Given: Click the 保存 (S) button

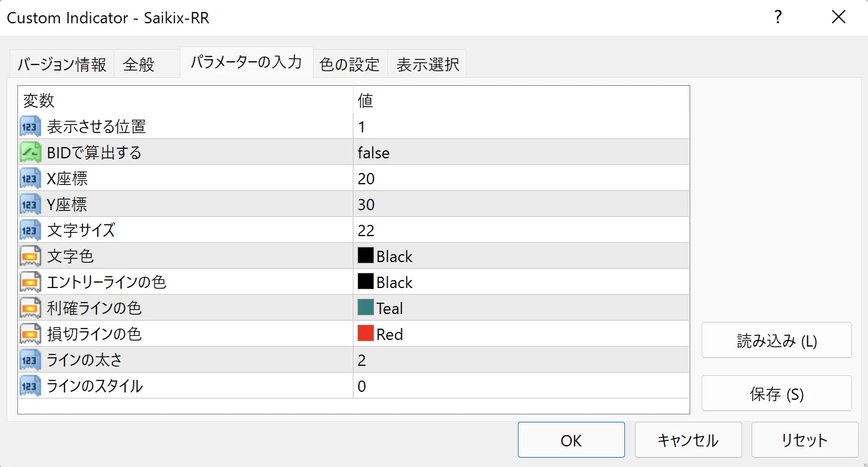Looking at the screenshot, I should (x=776, y=394).
